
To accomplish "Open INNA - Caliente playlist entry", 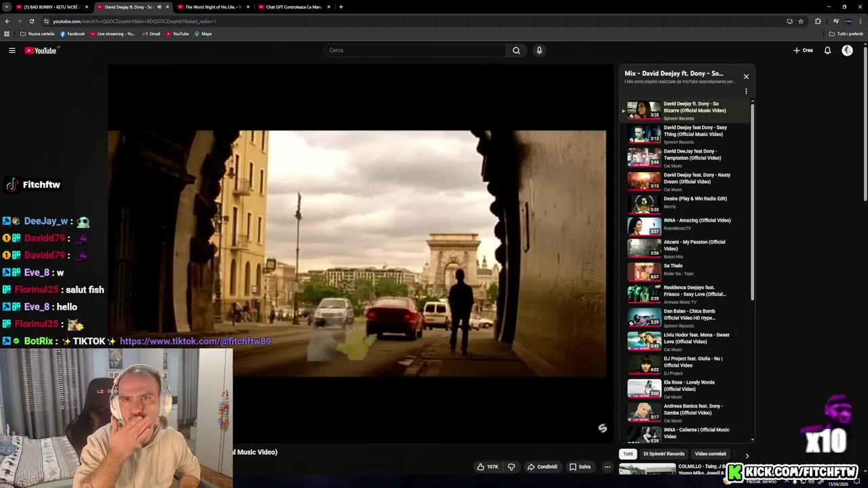I will pos(685,434).
